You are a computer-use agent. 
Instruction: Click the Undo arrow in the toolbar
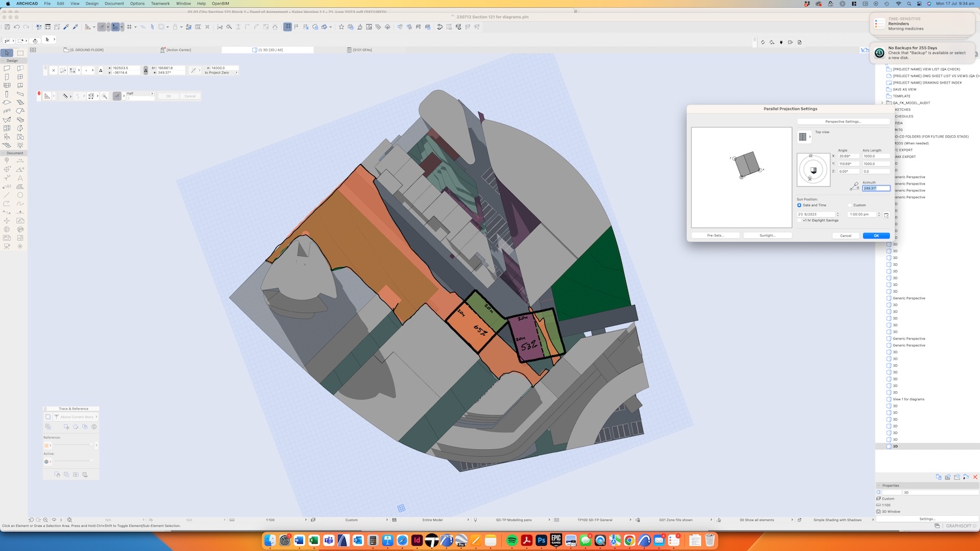17,27
